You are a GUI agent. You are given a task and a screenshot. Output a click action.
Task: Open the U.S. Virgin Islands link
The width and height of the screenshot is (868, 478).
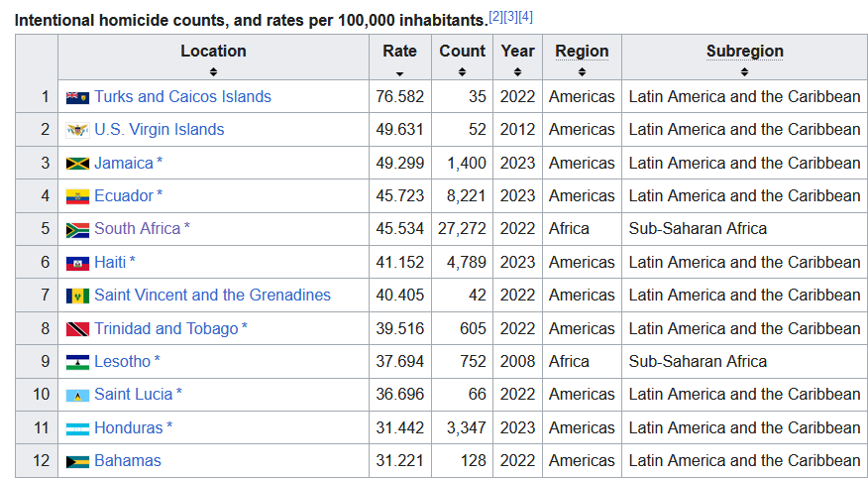[x=160, y=130]
